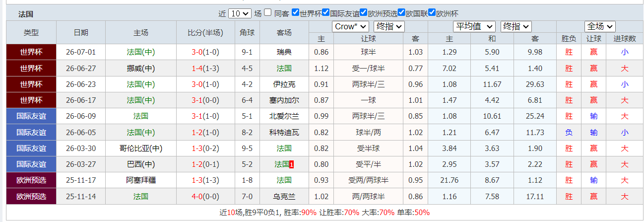This screenshot has width=644, height=222.
Task: Open the recent matches count dropdown showing 10
Action: (x=240, y=13)
